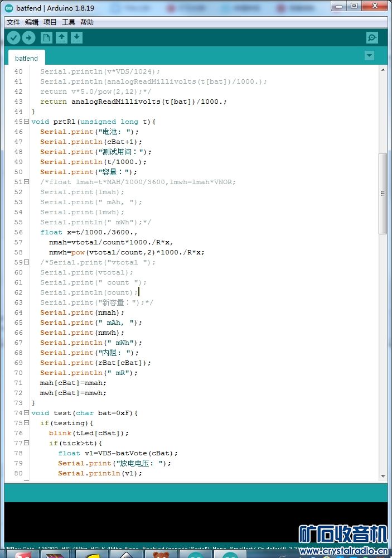Maximize the Arduino window
Screen dimensions: 392x558
(354, 6)
